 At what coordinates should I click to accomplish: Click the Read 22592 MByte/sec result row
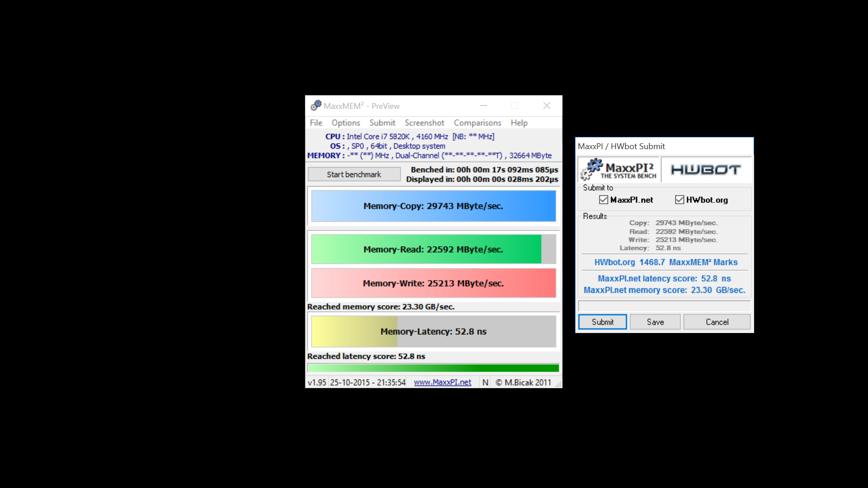(673, 232)
